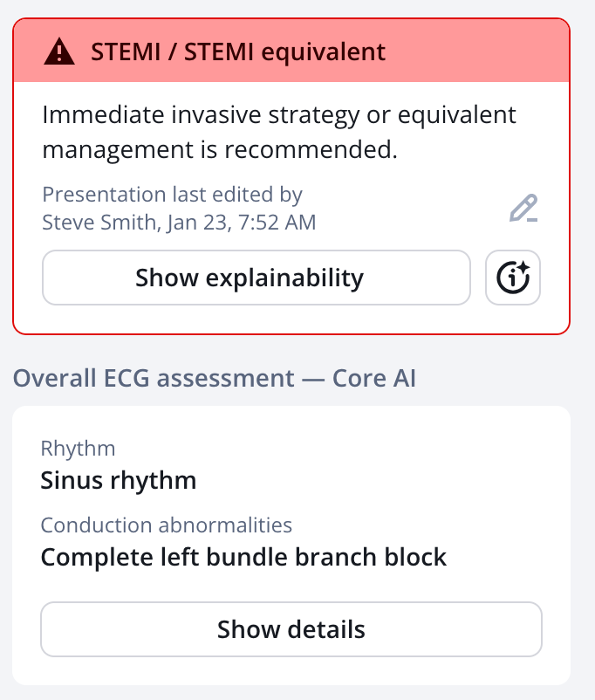Screen dimensions: 595x700
Task: Click the 'Presentation last edited by' caption
Action: [x=172, y=195]
